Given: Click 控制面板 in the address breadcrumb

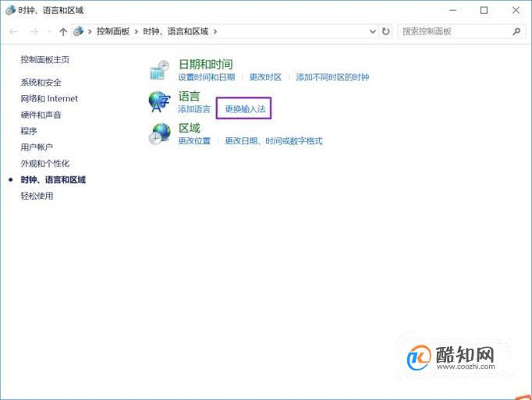Looking at the screenshot, I should tap(113, 31).
